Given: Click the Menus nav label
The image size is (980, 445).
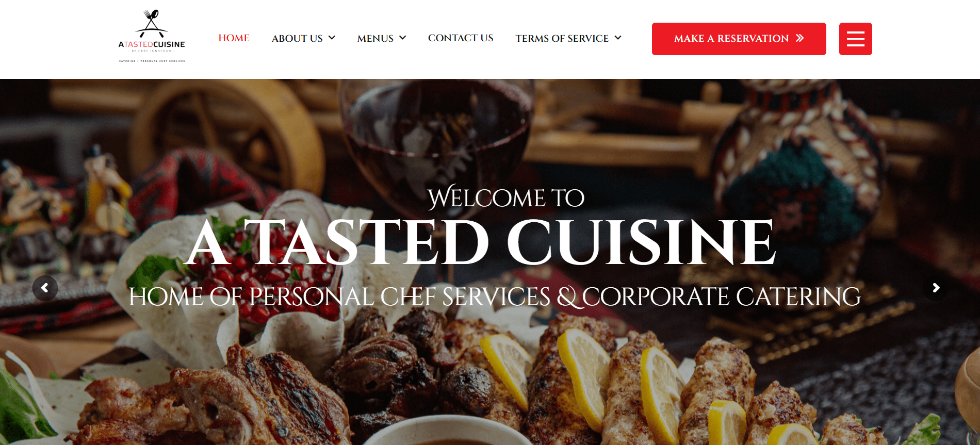Looking at the screenshot, I should point(375,38).
